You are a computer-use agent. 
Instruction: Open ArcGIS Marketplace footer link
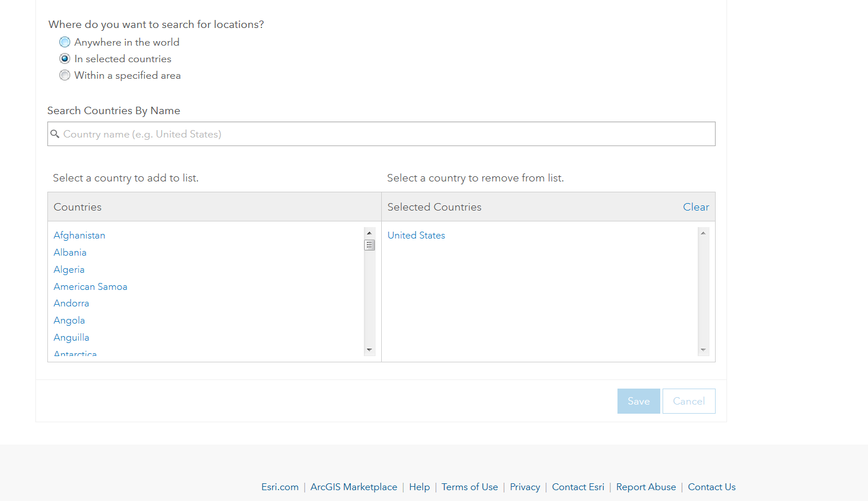[354, 487]
